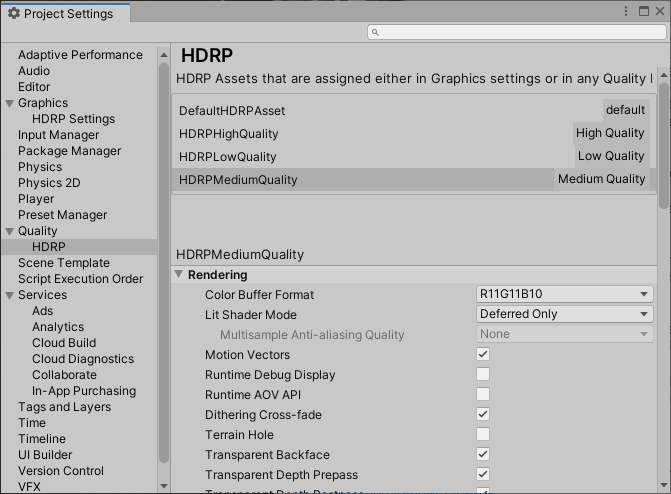Screen dimensions: 671x494
Task: Open Quality settings category
Action: 38,231
